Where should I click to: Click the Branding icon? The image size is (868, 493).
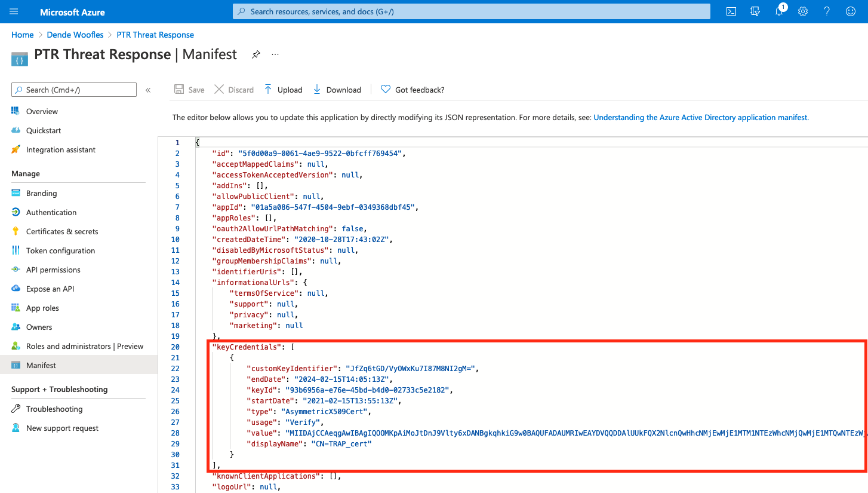[16, 193]
